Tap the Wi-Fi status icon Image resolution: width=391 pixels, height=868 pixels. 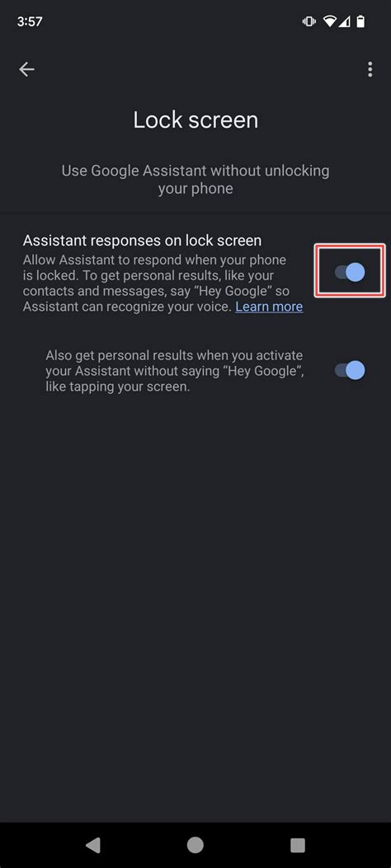click(330, 21)
